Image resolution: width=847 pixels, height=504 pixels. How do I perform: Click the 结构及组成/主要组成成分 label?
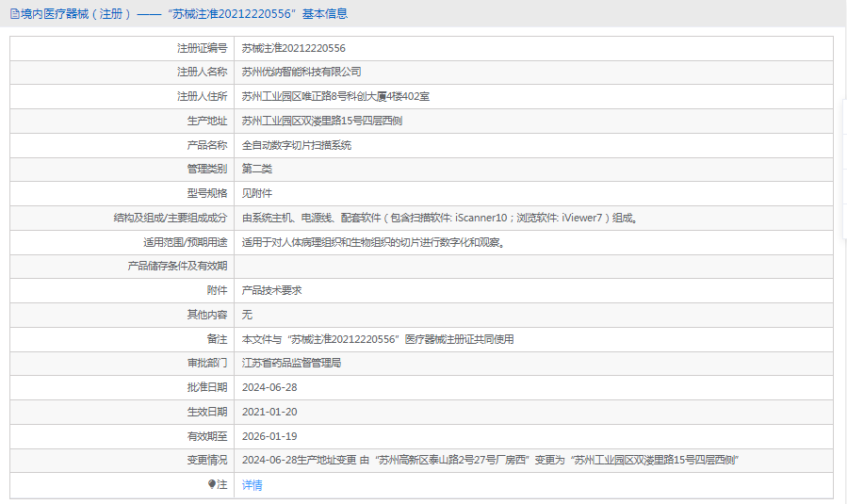pos(171,218)
